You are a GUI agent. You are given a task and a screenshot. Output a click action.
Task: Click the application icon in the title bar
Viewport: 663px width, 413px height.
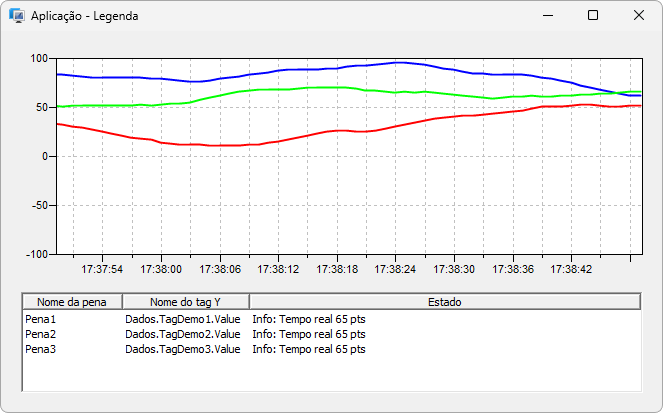[17, 16]
